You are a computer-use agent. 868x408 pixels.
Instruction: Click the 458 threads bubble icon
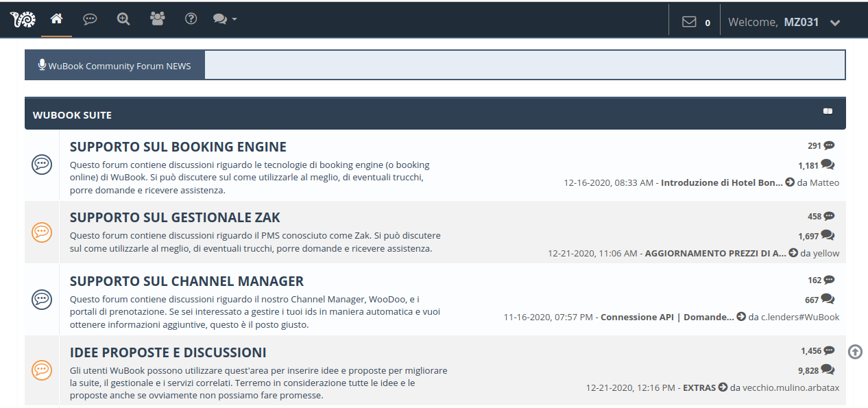point(829,216)
